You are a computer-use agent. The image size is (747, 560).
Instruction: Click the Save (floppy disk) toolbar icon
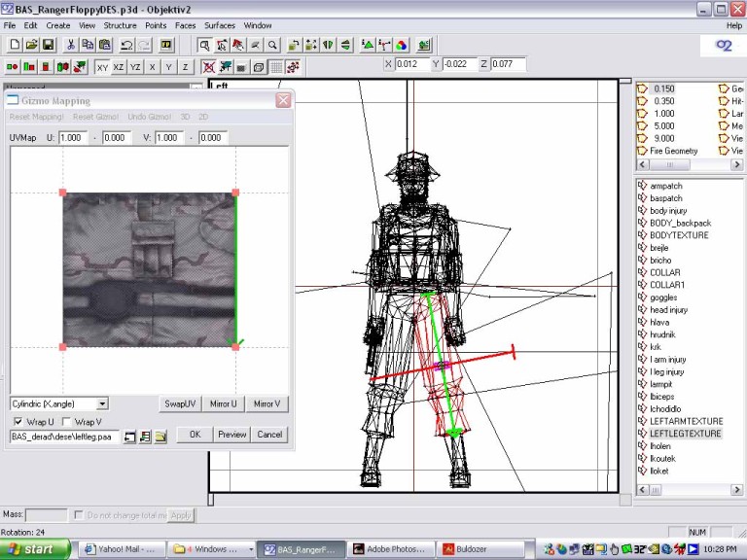pos(47,45)
